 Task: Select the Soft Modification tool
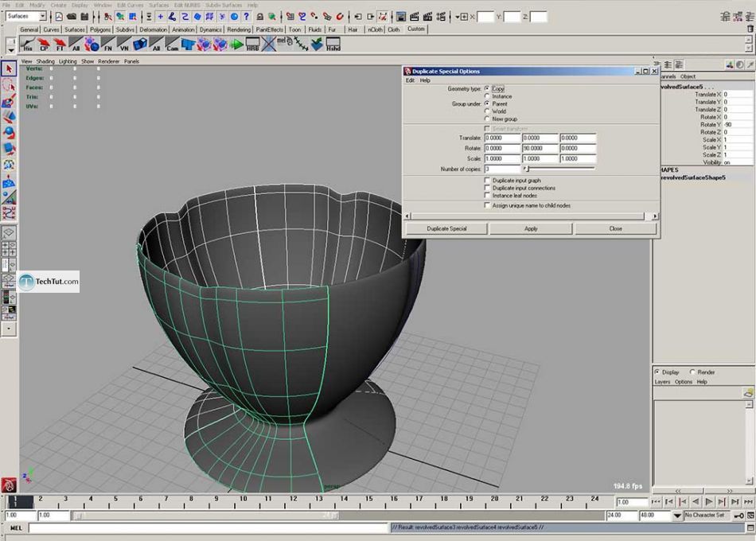click(x=9, y=181)
